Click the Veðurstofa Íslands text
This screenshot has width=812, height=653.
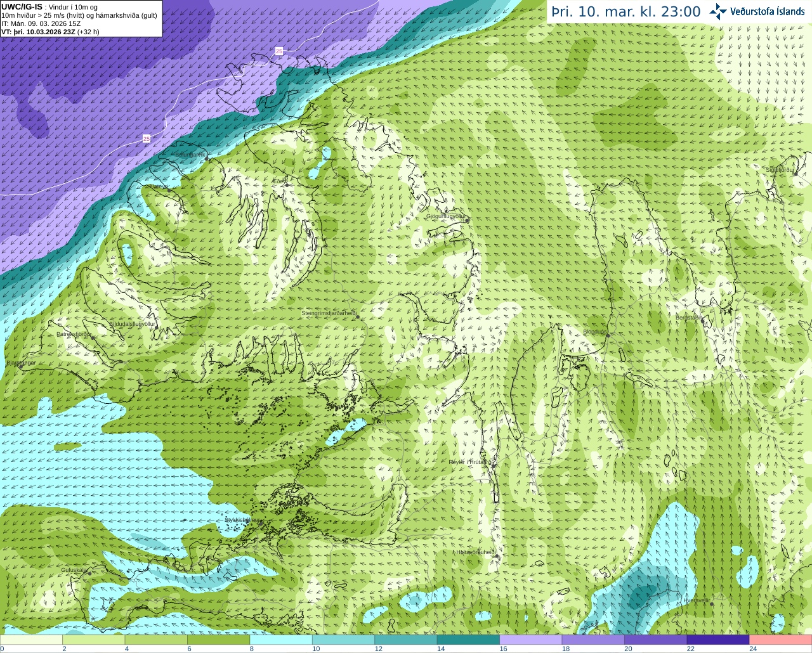tap(767, 11)
